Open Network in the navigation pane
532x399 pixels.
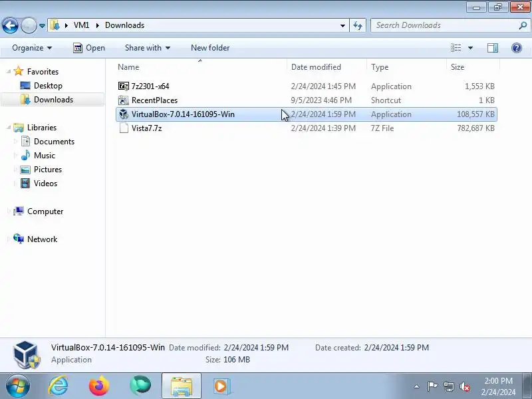[x=42, y=239]
